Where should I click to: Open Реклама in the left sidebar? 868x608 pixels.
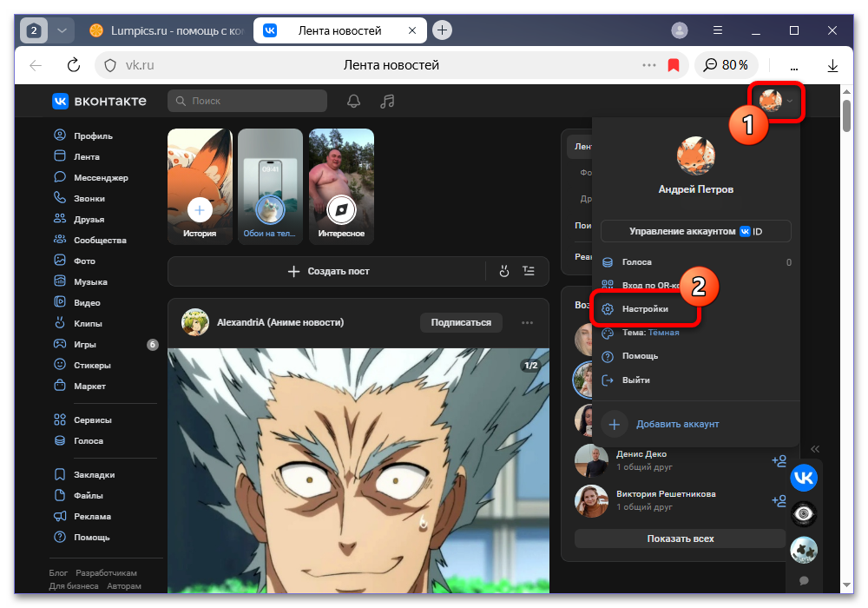point(82,516)
